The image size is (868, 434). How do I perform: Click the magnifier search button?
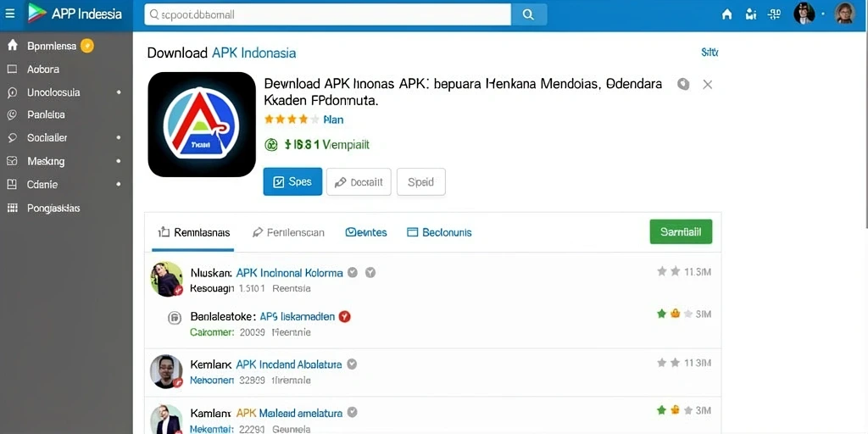click(529, 14)
